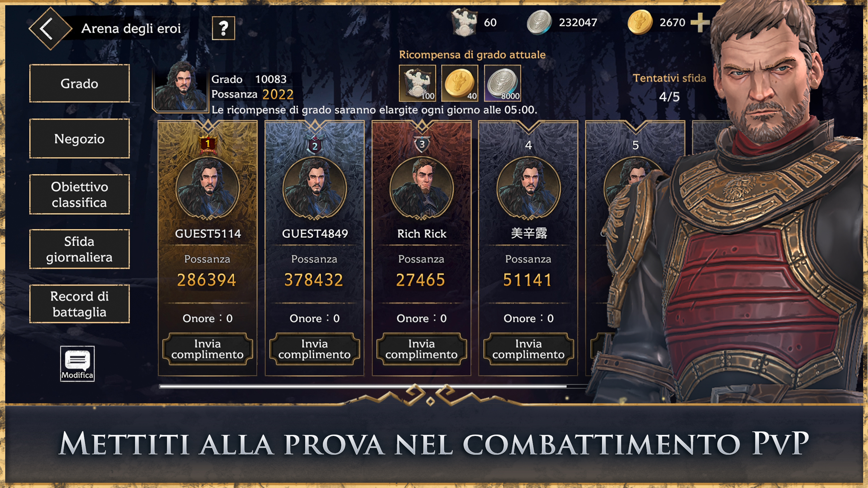This screenshot has height=488, width=868.
Task: Select your own player avatar portrait
Action: pos(181,86)
